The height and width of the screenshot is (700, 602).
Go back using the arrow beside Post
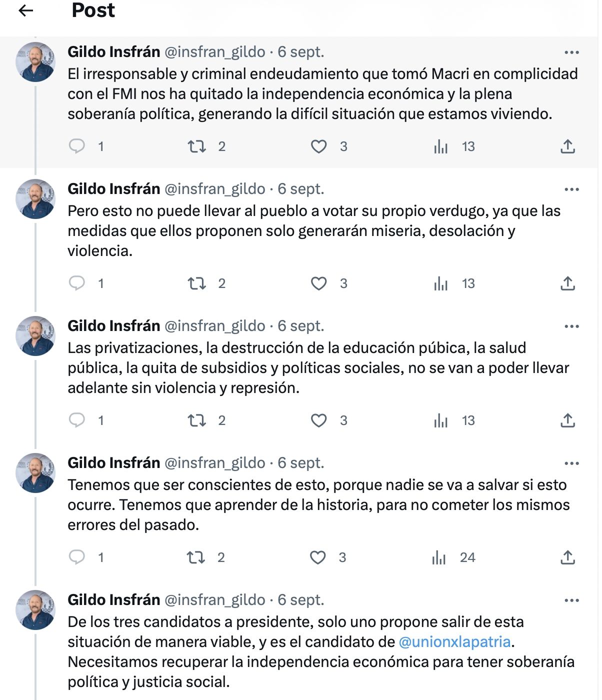[25, 10]
